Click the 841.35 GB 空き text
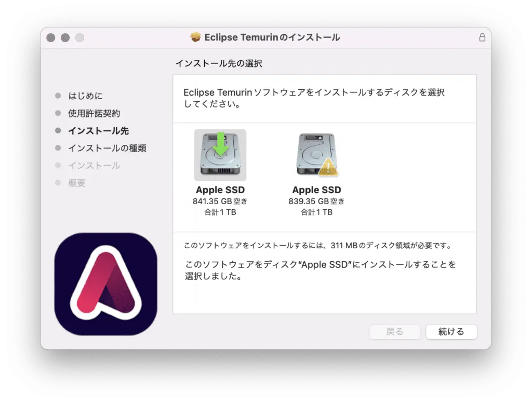The height and width of the screenshot is (403, 532). coord(220,201)
